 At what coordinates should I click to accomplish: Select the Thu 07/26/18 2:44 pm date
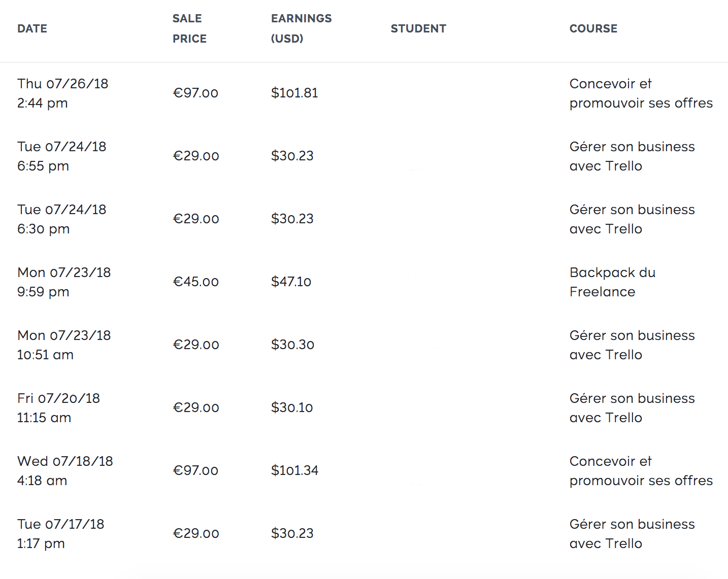[x=63, y=93]
